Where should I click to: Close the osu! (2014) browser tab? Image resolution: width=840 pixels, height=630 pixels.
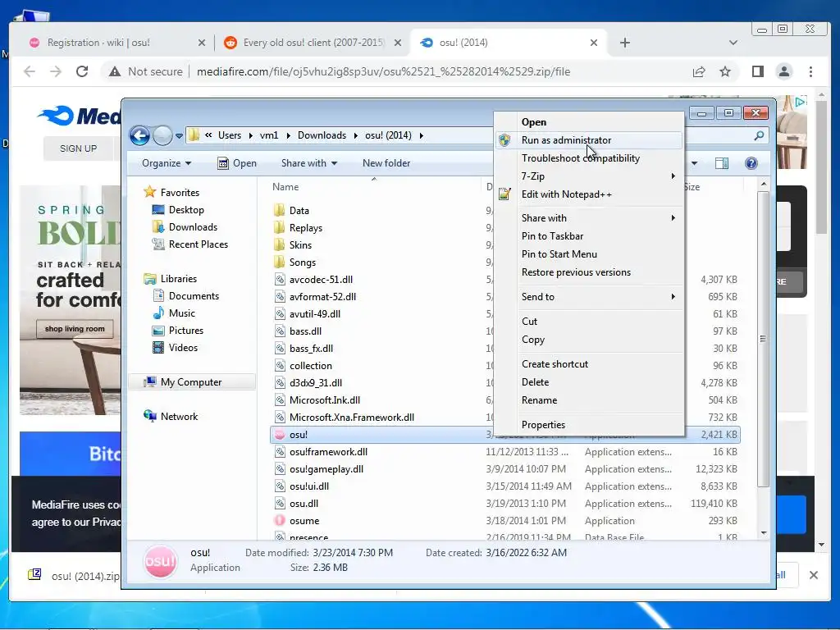tap(594, 43)
